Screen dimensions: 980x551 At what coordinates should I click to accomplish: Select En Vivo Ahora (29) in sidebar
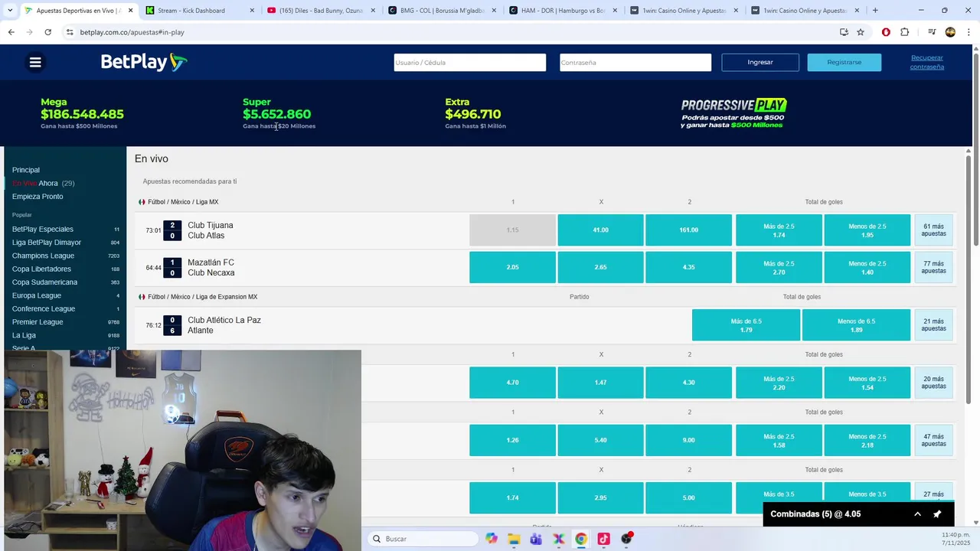[43, 184]
